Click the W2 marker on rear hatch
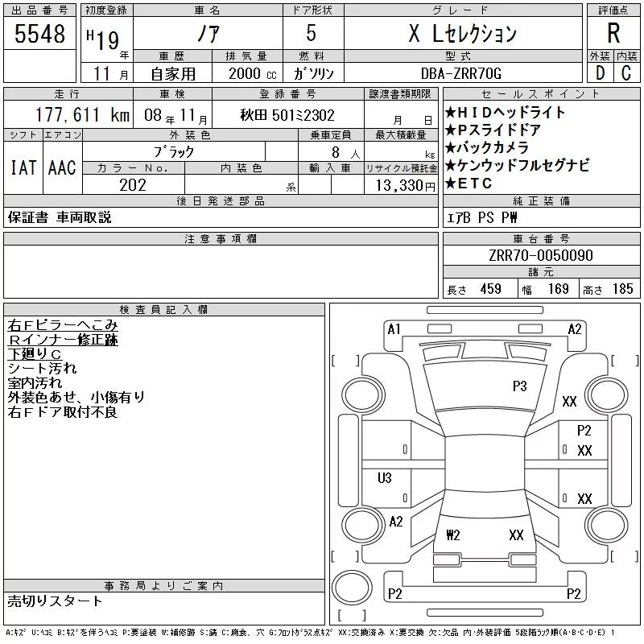The image size is (644, 644). tap(452, 535)
